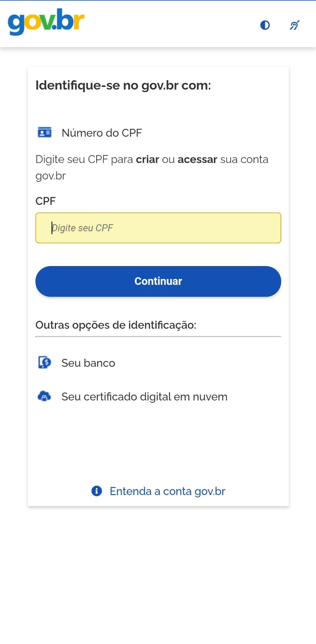Click the divider line under Outras opções
The height and width of the screenshot is (644, 316).
tap(158, 336)
